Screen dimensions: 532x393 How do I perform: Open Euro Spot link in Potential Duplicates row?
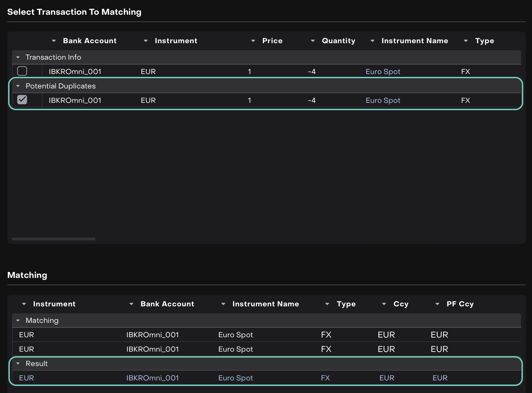pos(383,100)
